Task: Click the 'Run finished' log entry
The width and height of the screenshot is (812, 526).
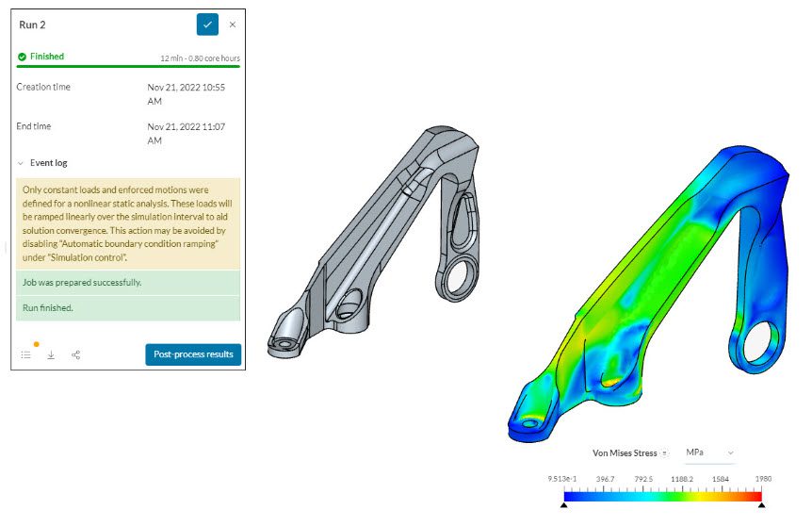Action: point(128,308)
